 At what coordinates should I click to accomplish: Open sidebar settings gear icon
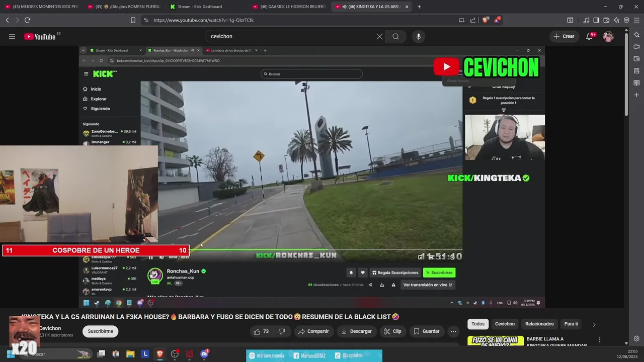pos(636,338)
